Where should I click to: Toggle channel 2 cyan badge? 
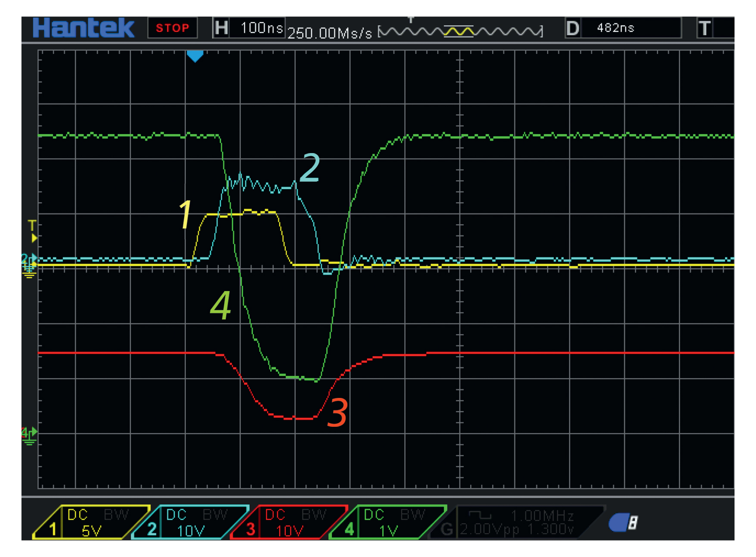tap(152, 529)
